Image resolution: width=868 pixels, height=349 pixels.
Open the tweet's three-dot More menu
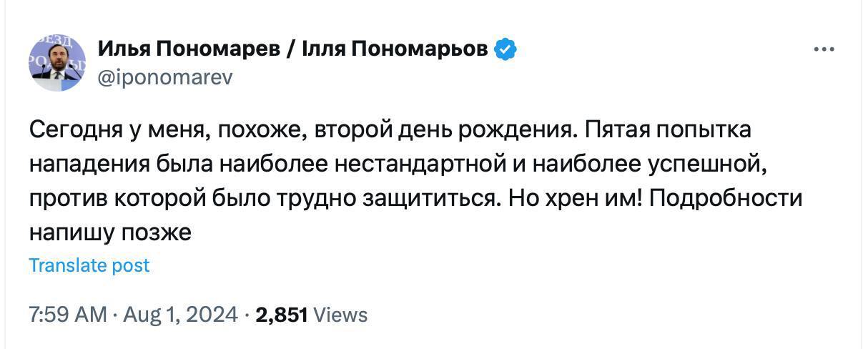(x=824, y=49)
